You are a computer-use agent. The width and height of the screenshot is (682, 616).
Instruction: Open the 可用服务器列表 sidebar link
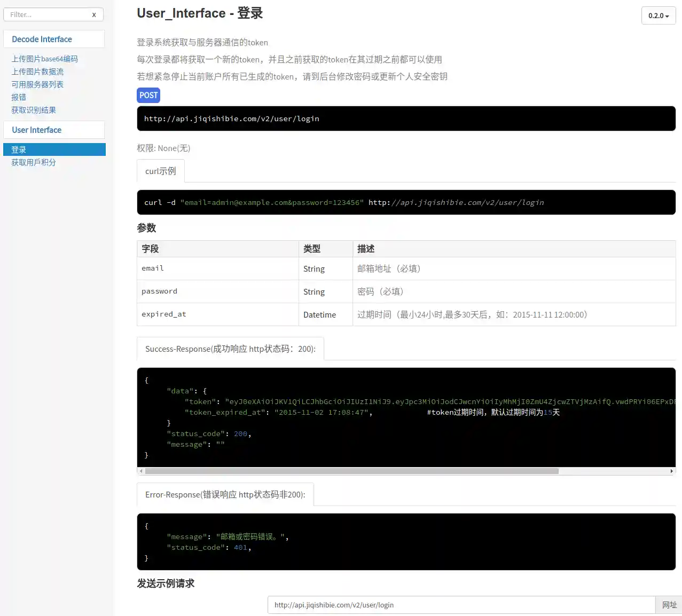37,85
